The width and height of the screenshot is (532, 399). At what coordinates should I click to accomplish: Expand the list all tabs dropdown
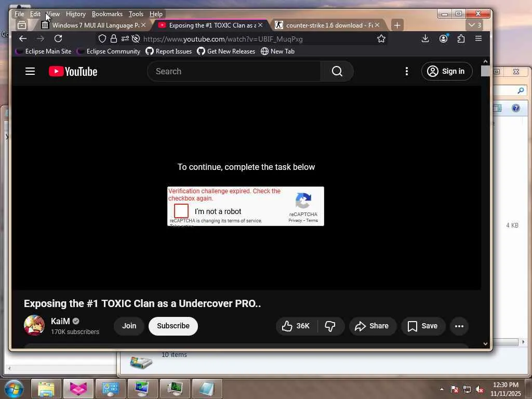(x=475, y=25)
